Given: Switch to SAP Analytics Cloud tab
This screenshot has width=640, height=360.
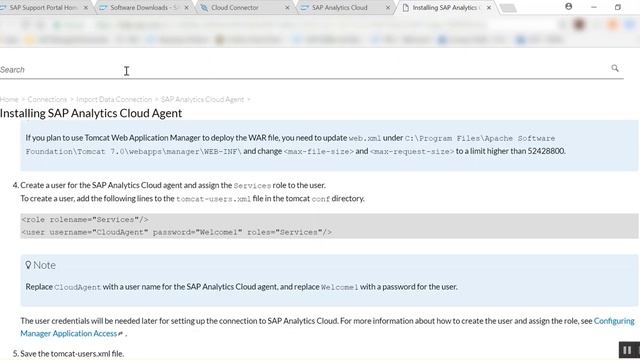Looking at the screenshot, I should point(346,7).
